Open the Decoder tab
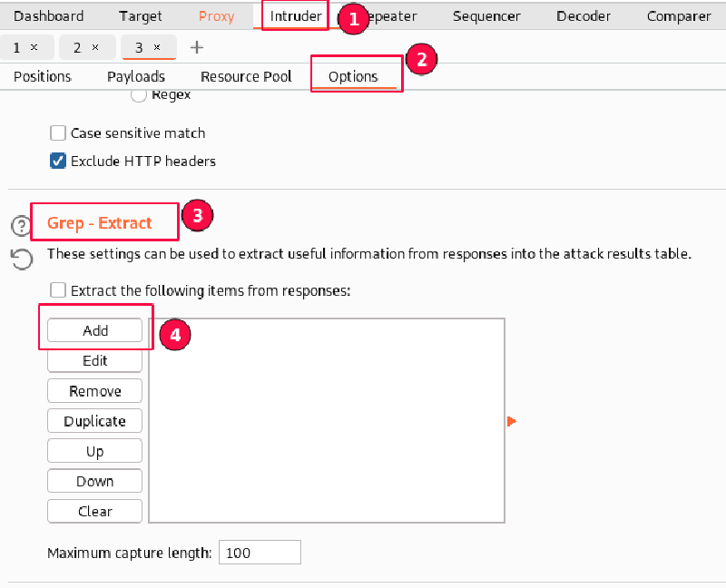726x588 pixels. coord(584,16)
